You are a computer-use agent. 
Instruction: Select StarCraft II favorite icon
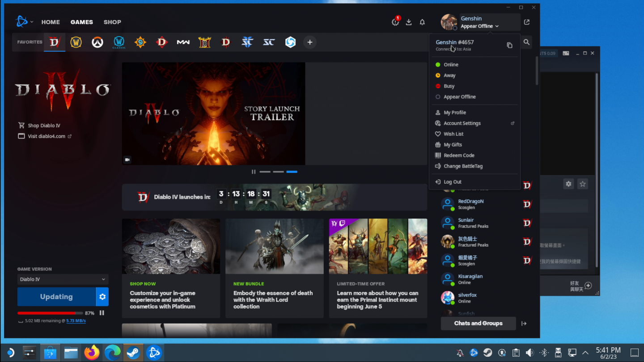click(247, 42)
